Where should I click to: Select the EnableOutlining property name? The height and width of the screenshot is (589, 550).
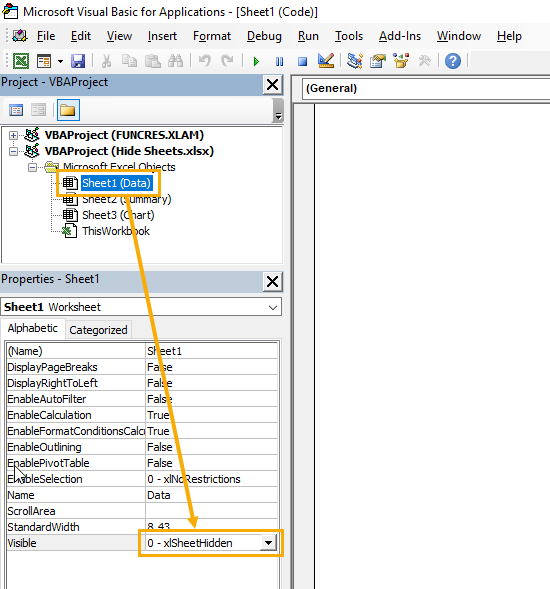pyautogui.click(x=44, y=447)
